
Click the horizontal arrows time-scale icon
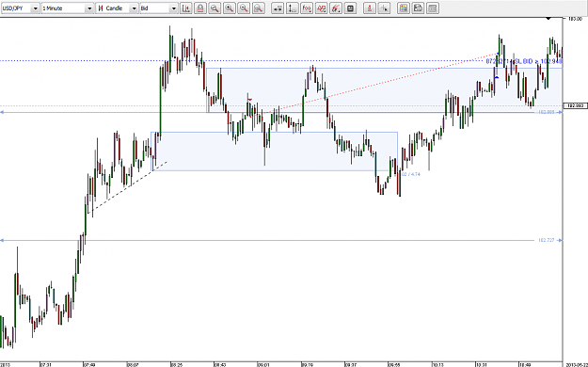pos(278,8)
